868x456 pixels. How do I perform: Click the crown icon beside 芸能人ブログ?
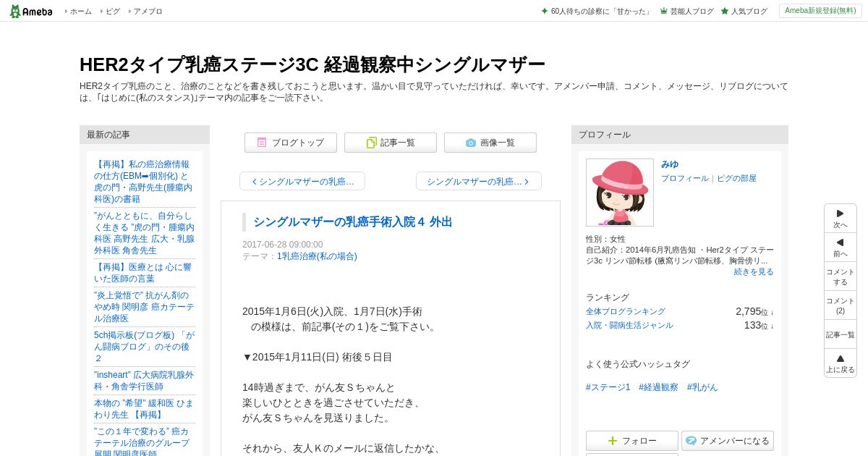click(663, 12)
